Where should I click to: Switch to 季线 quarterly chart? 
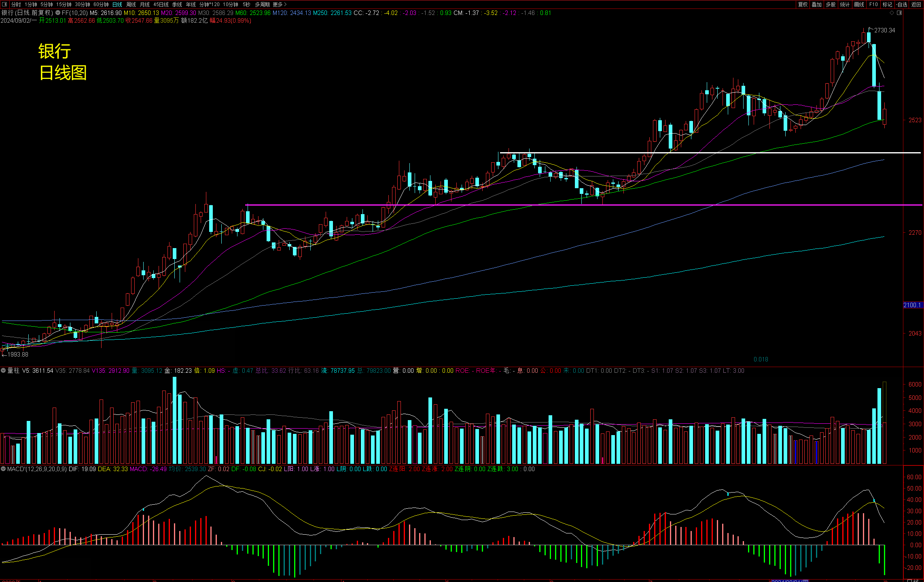coord(177,4)
